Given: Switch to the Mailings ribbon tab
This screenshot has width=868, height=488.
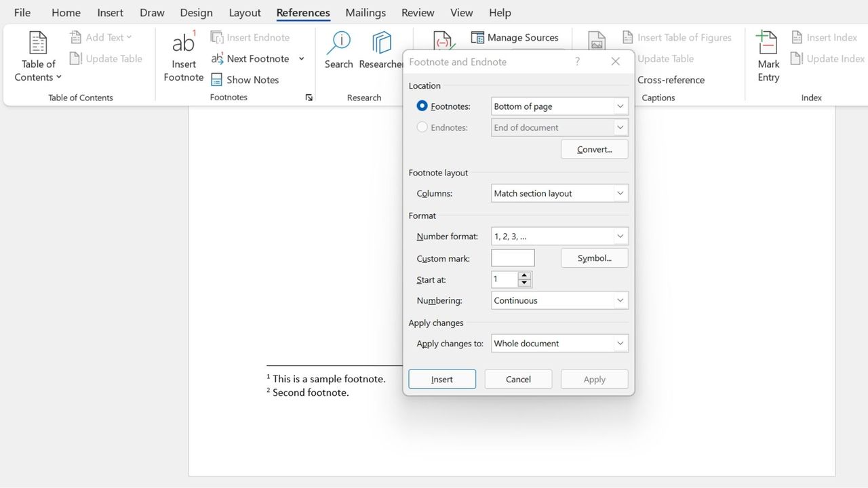Looking at the screenshot, I should click(365, 12).
